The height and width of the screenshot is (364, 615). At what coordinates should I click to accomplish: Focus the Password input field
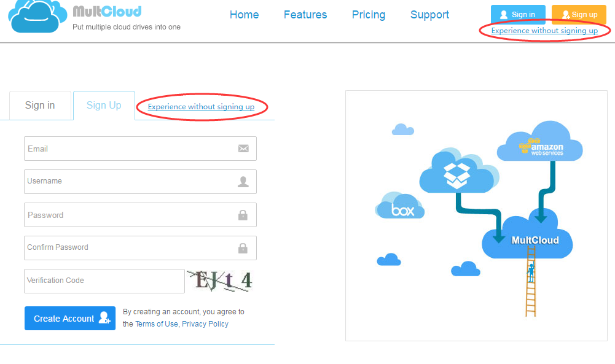click(x=141, y=215)
